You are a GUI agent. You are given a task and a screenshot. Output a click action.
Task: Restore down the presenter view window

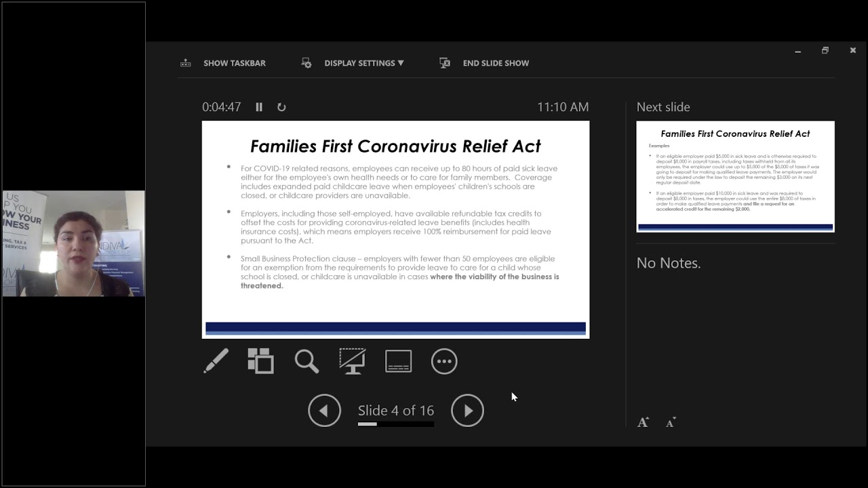click(825, 51)
